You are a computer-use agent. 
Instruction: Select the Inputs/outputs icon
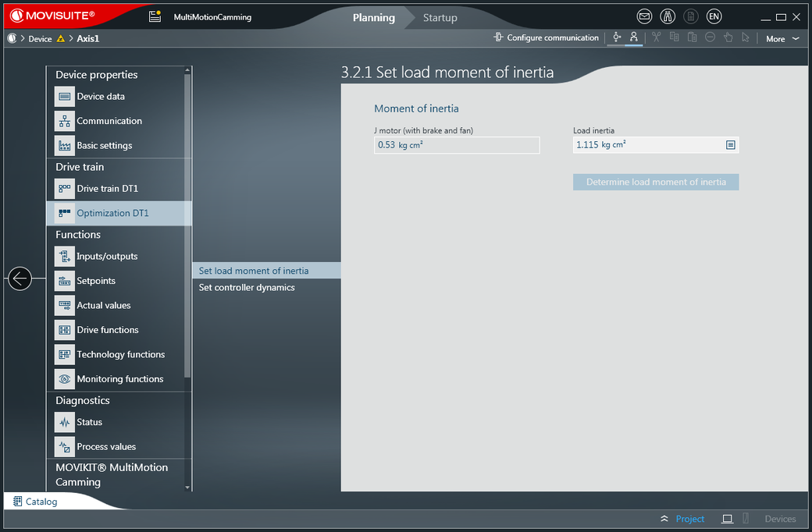(65, 257)
